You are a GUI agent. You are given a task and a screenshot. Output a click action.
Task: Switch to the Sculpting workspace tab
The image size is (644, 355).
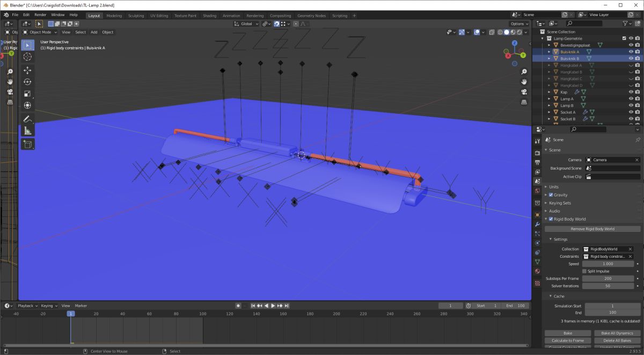pyautogui.click(x=136, y=16)
